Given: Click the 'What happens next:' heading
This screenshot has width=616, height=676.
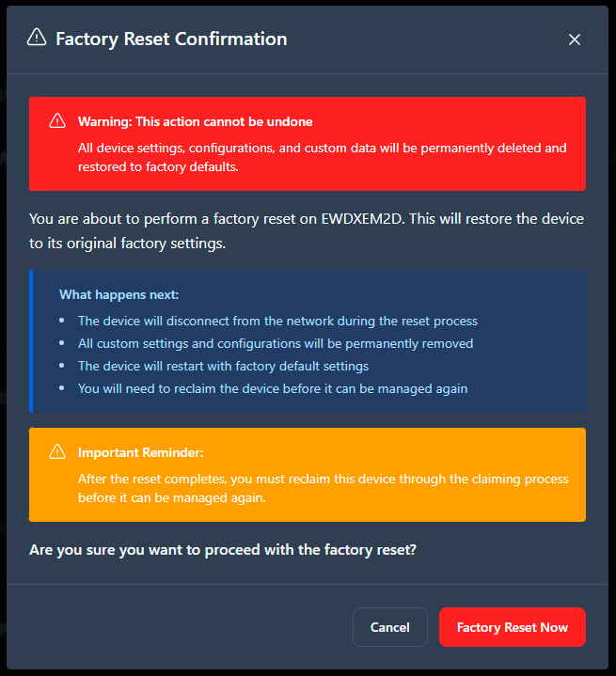Looking at the screenshot, I should click(x=118, y=294).
